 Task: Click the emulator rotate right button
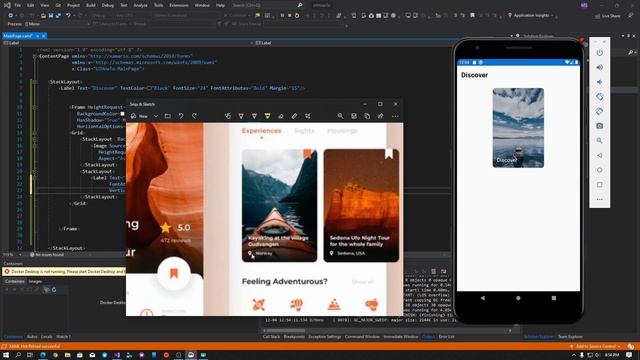[x=600, y=111]
